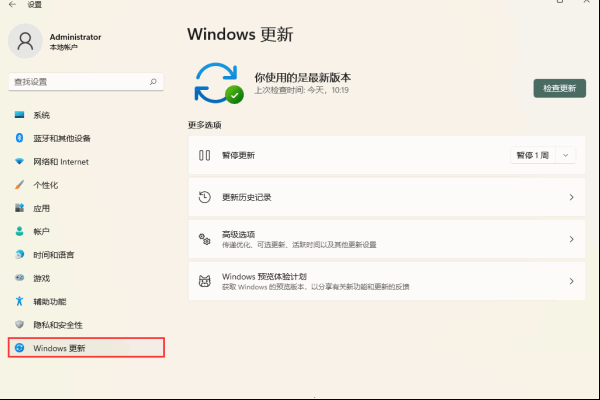Click the large update status sync icon
Image resolution: width=600 pixels, height=400 pixels.
tap(219, 83)
